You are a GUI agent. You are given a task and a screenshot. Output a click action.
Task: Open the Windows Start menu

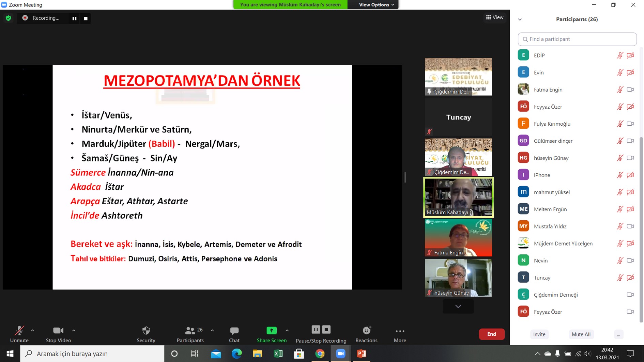click(10, 354)
